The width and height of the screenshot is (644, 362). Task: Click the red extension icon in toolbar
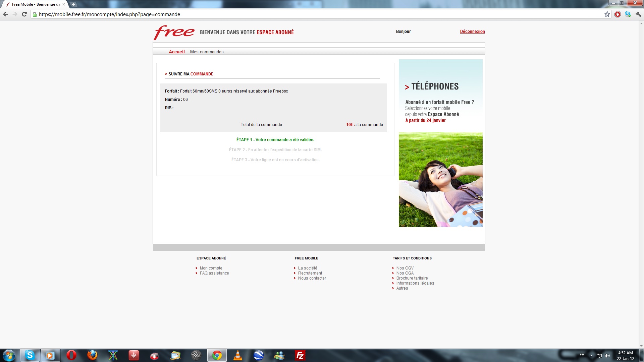618,14
